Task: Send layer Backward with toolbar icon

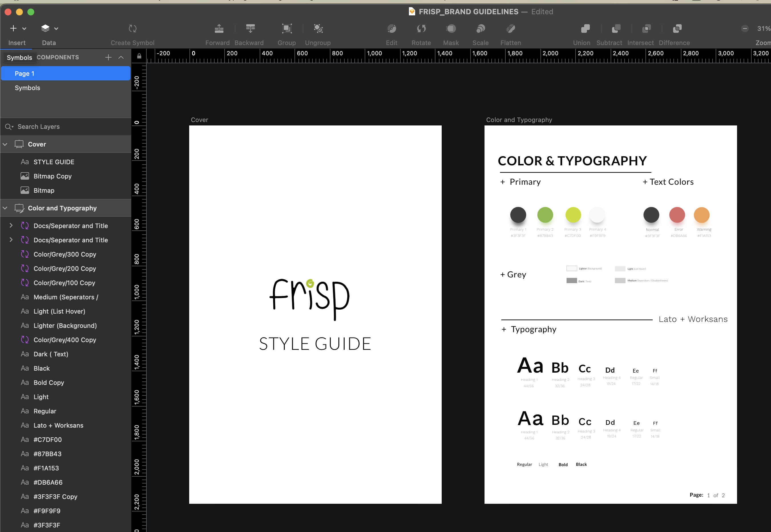Action: pyautogui.click(x=250, y=29)
